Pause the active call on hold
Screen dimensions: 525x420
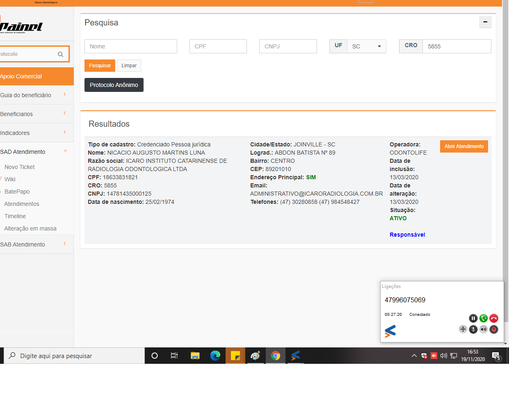[x=473, y=318]
